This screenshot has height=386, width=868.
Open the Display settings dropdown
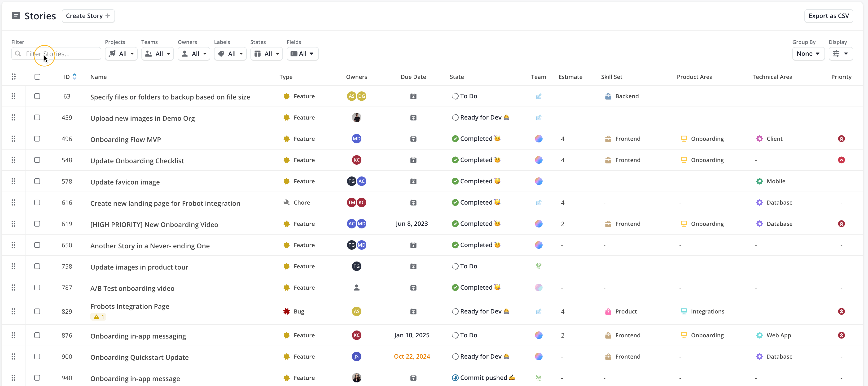[x=840, y=54]
